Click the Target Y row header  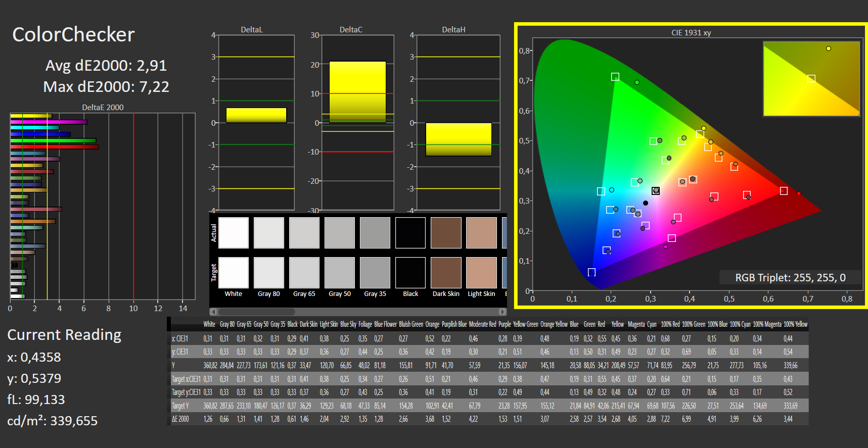180,406
